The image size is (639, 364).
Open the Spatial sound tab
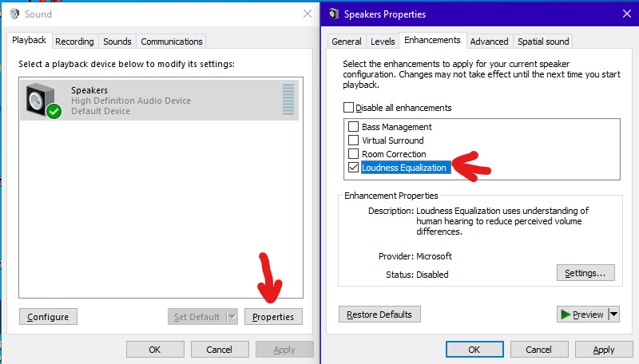(x=543, y=42)
